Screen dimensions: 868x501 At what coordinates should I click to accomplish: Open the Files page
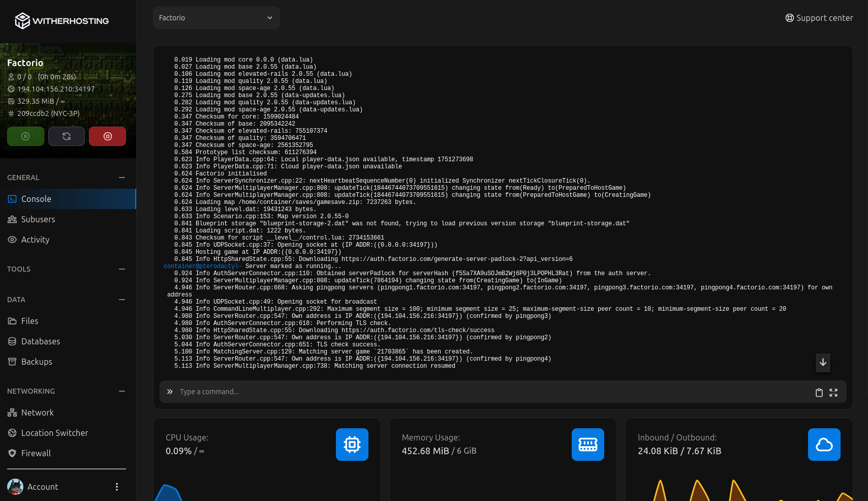coord(29,321)
